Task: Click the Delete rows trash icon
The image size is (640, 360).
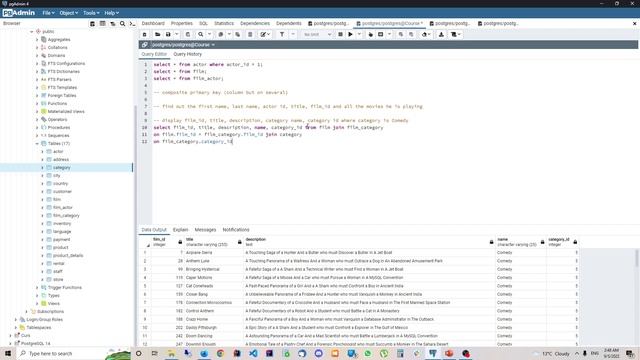Action: click(x=250, y=35)
